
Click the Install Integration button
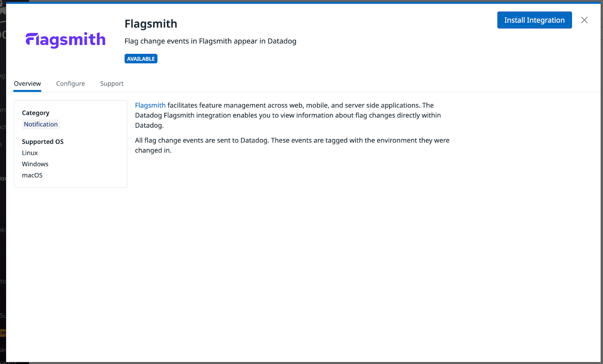(534, 20)
